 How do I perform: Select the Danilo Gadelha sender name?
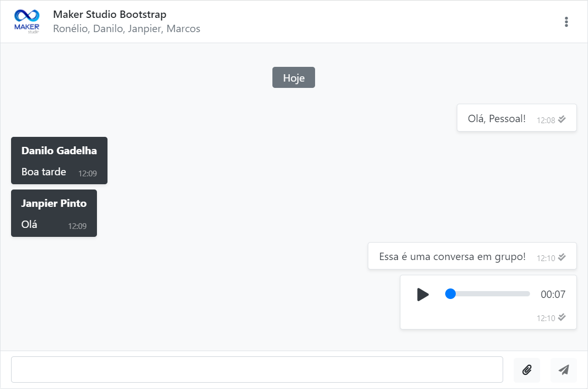click(x=59, y=151)
